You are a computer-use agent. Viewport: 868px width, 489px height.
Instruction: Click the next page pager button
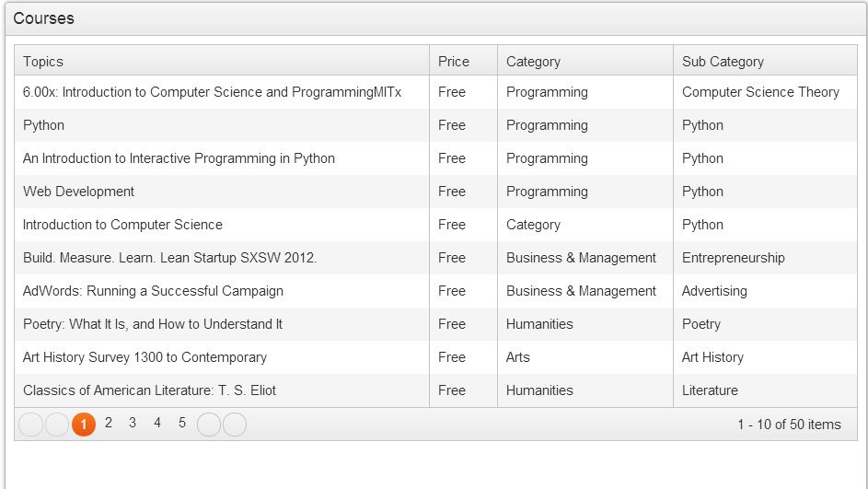209,425
